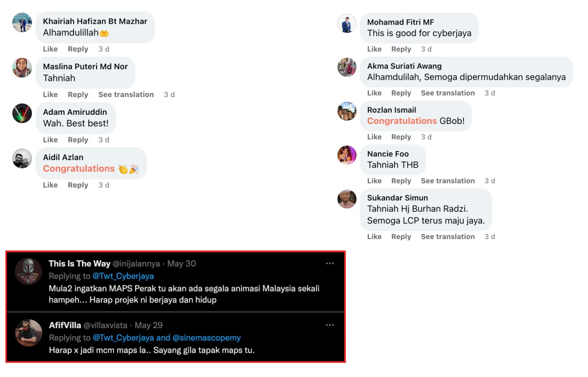Click Khairiah Hafizan Bt Mazhar's profile picture
588x377 pixels.
pos(22,22)
